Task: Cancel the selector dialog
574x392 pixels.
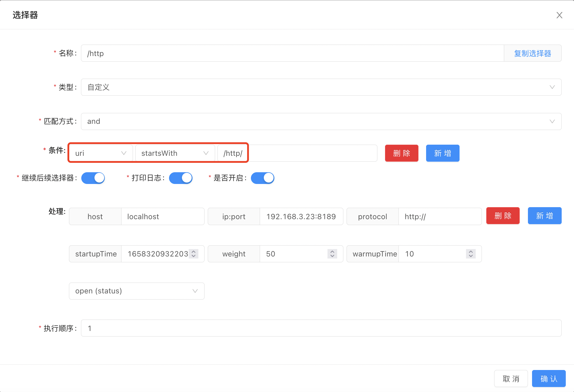Action: pyautogui.click(x=511, y=379)
